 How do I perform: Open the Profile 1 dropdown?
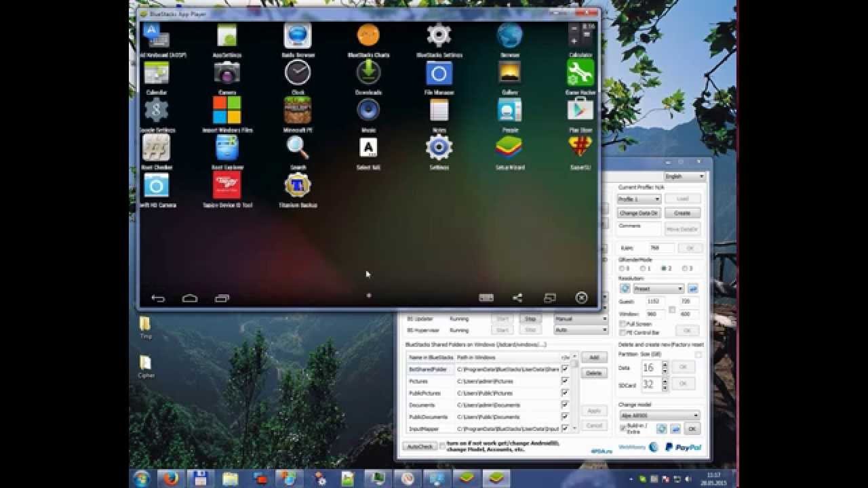[x=639, y=199]
